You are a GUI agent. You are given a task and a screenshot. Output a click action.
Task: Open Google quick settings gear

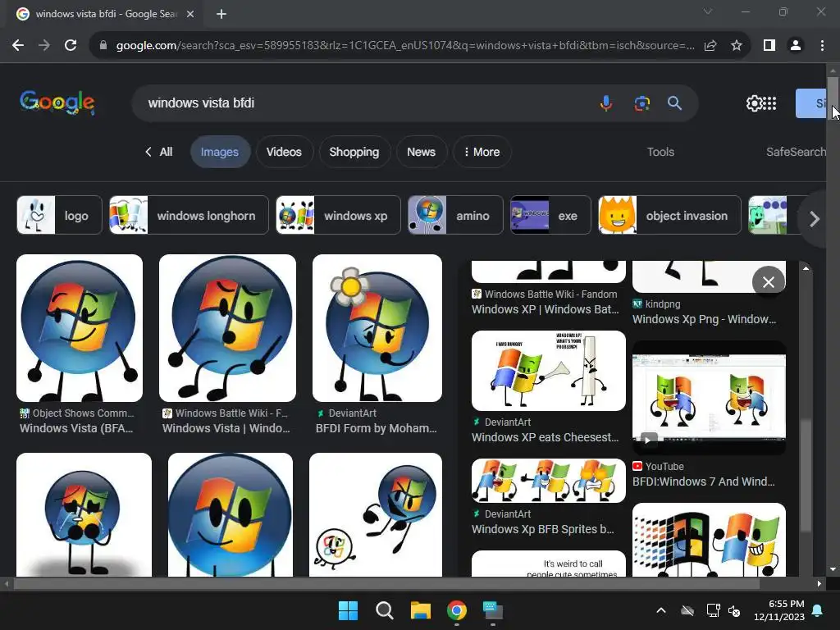click(754, 103)
